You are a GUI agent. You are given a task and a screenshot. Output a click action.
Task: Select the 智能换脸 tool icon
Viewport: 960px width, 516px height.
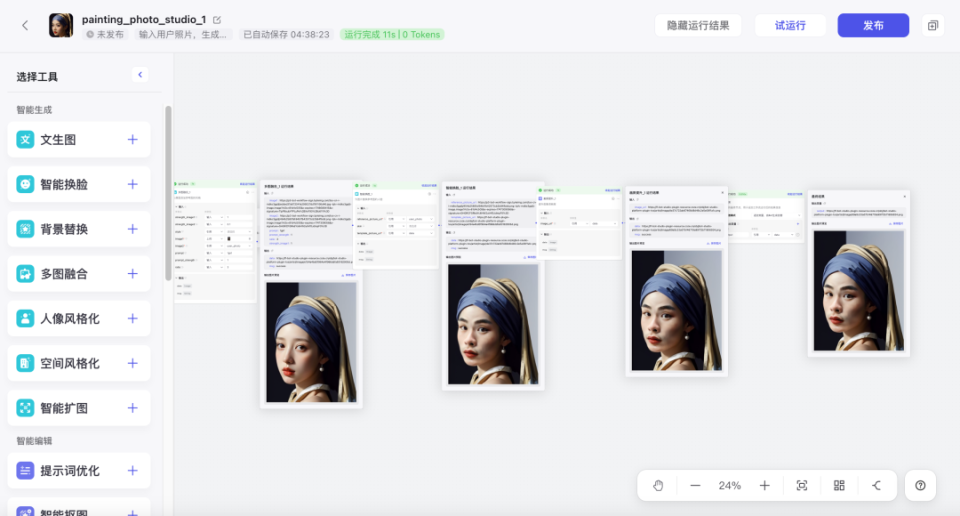25,184
